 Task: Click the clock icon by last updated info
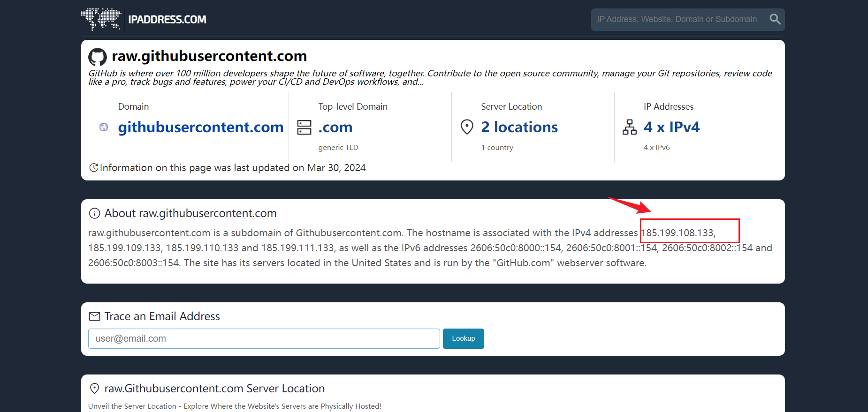click(x=94, y=168)
